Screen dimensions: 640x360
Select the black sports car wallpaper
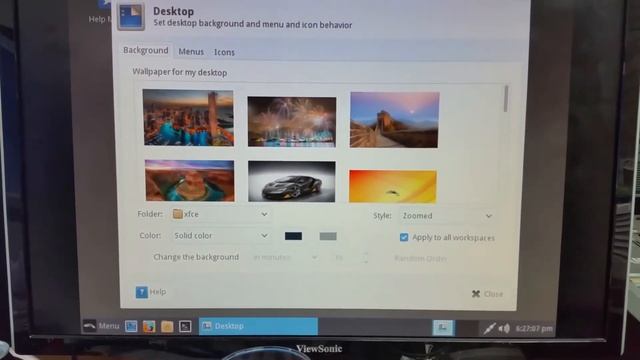[x=292, y=182]
